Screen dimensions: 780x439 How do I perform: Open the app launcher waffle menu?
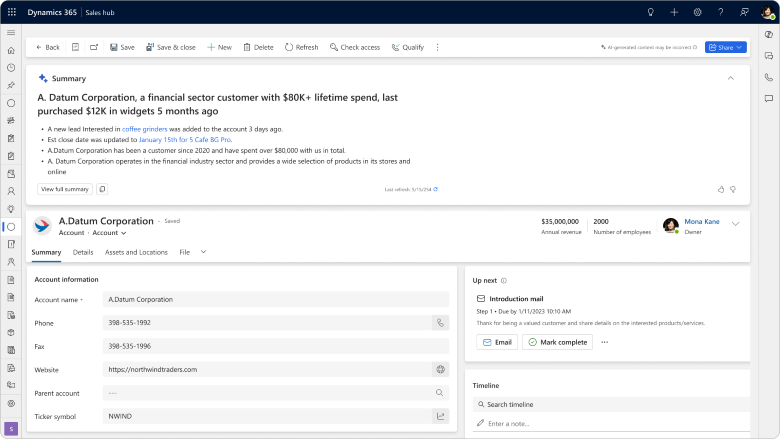[11, 11]
